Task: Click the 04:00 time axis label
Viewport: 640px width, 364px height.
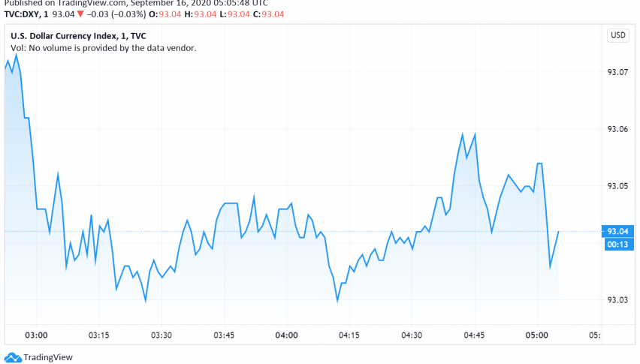Action: pos(286,335)
